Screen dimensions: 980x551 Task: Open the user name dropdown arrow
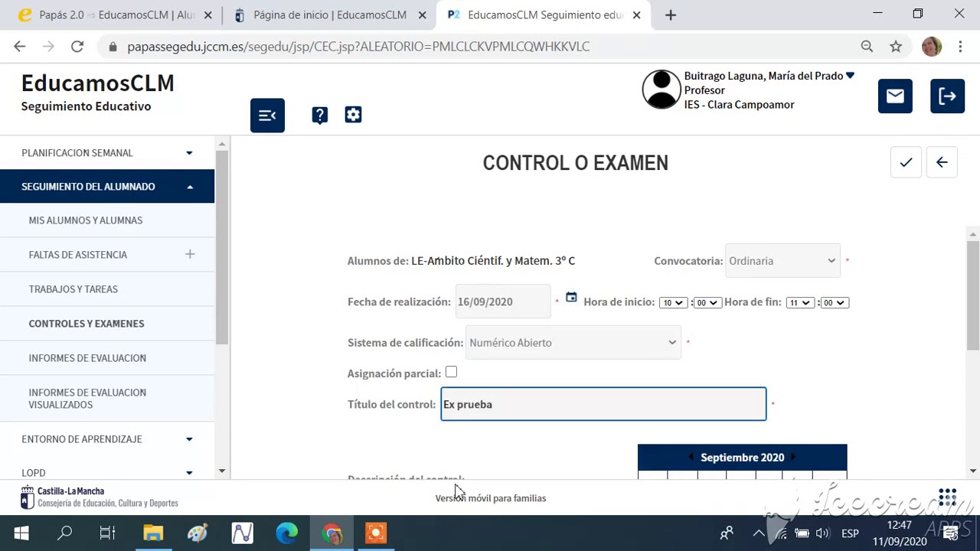[850, 76]
